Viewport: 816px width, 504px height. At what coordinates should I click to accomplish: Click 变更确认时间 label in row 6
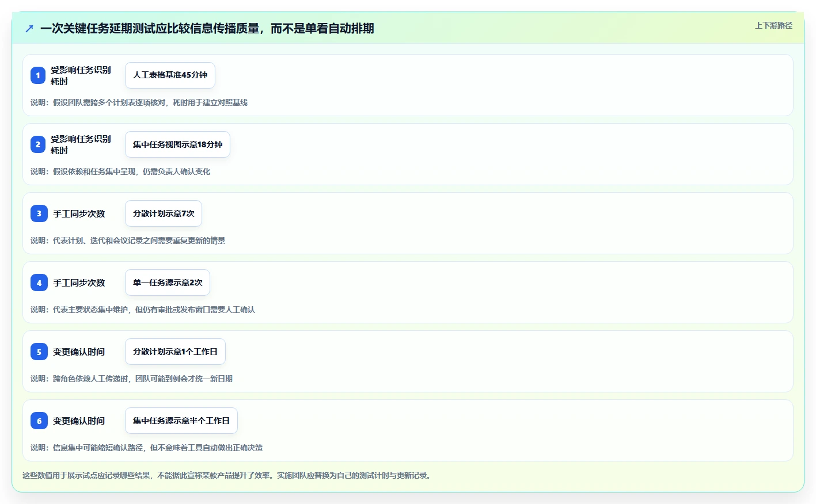point(79,421)
